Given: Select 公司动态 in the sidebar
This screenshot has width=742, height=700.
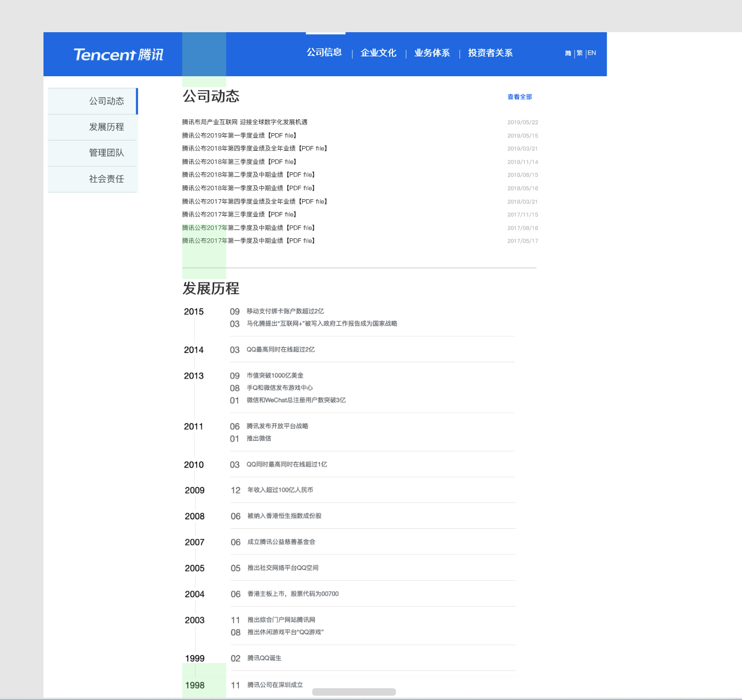Looking at the screenshot, I should point(92,101).
